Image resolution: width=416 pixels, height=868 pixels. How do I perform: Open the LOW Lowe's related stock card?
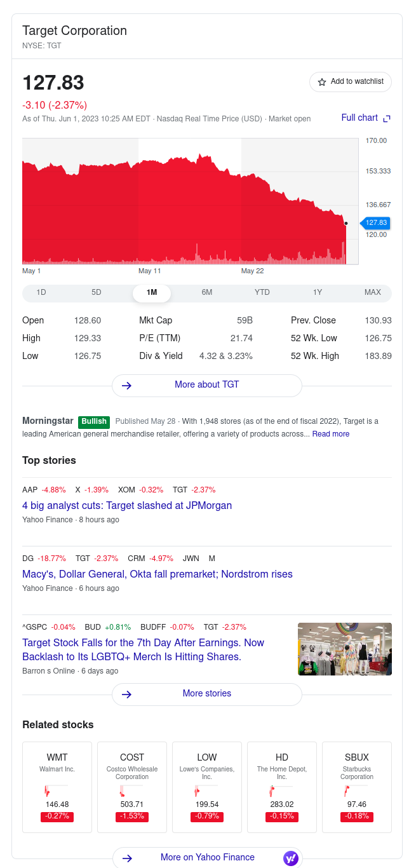click(207, 787)
